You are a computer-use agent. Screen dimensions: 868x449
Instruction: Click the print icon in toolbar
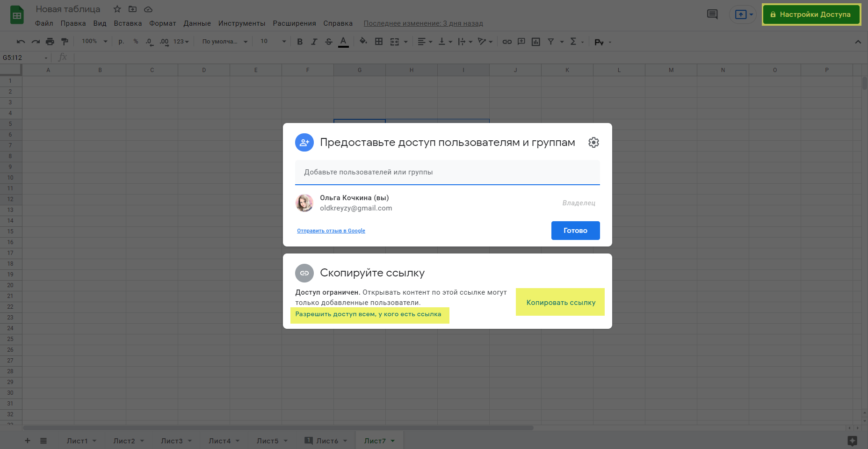50,42
